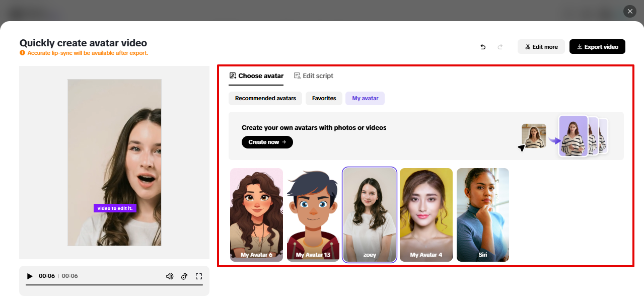This screenshot has width=644, height=305.
Task: Play the avatar video preview
Action: click(30, 276)
